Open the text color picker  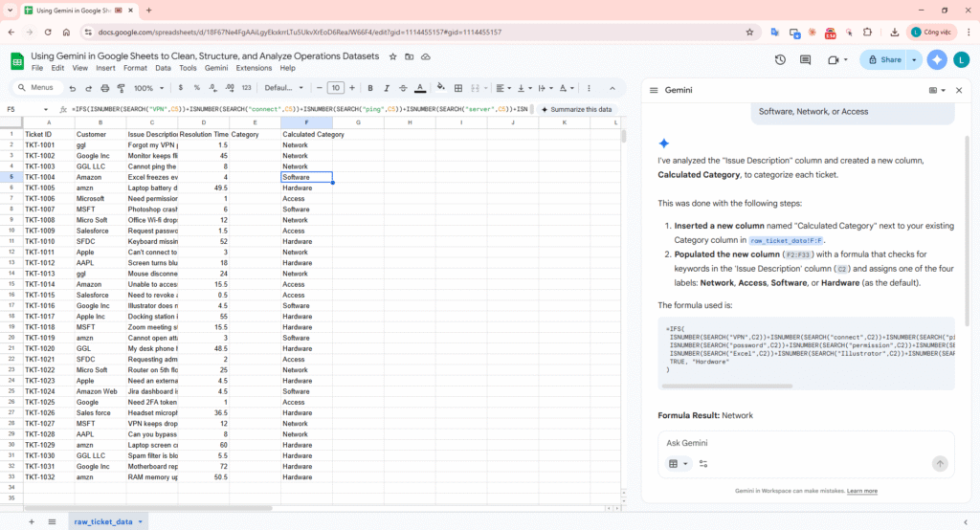pos(422,88)
